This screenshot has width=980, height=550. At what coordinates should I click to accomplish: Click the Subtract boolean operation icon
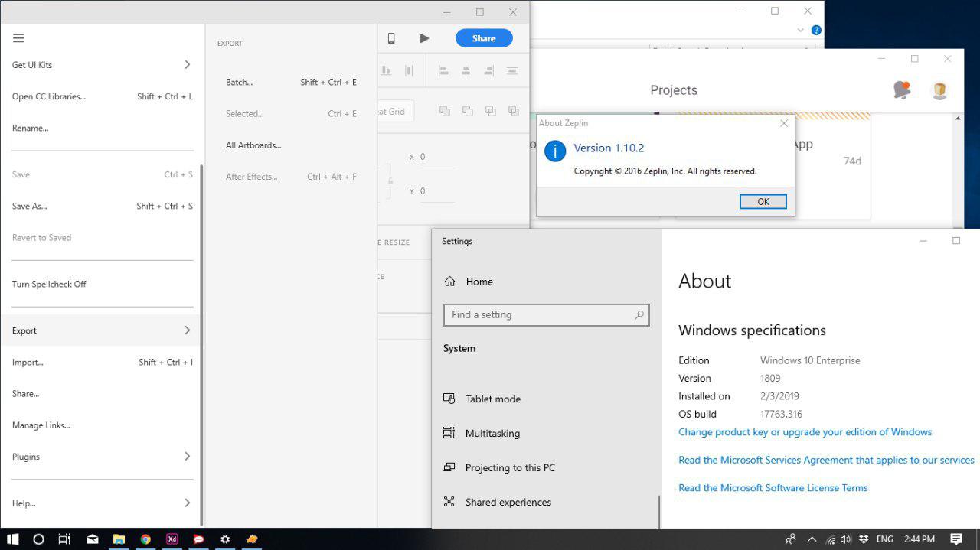(x=467, y=112)
